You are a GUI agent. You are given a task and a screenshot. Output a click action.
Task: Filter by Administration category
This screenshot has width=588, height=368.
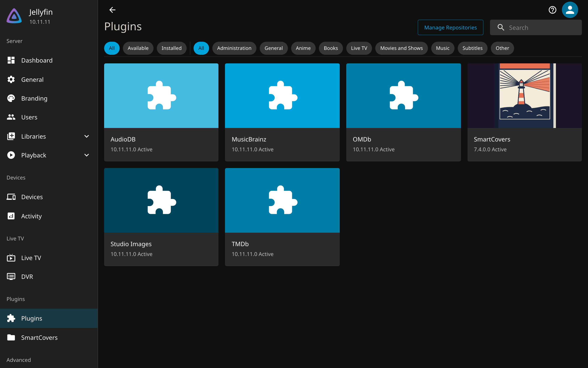tap(234, 48)
